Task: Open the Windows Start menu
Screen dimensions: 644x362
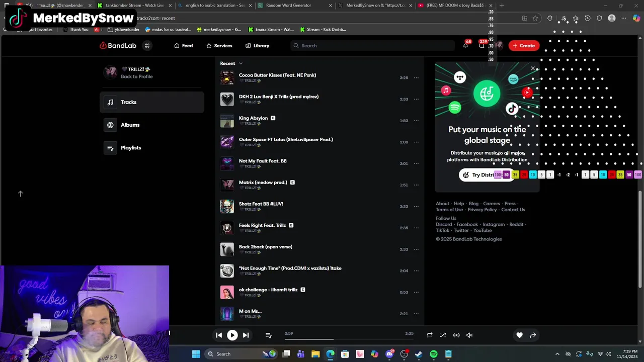Action: point(196,354)
